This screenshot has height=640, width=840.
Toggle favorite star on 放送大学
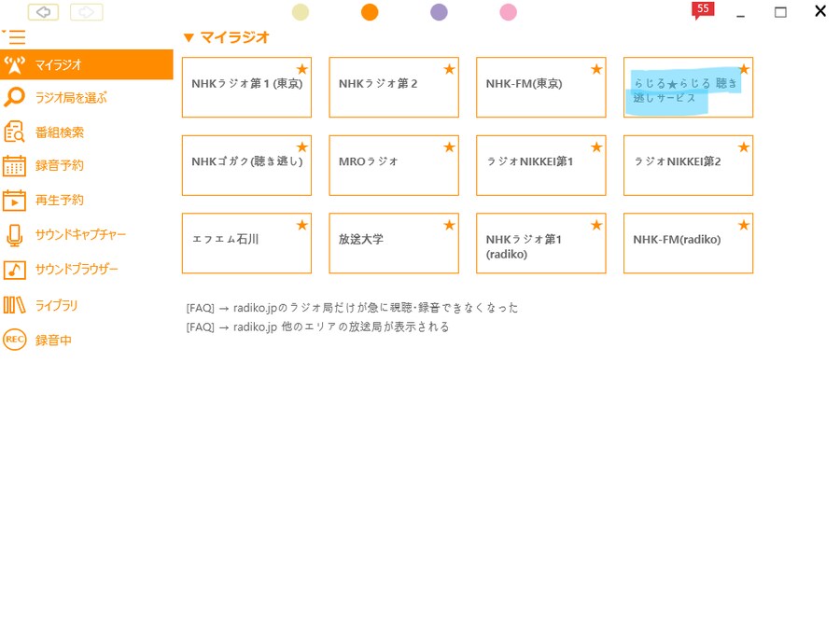[x=450, y=225]
